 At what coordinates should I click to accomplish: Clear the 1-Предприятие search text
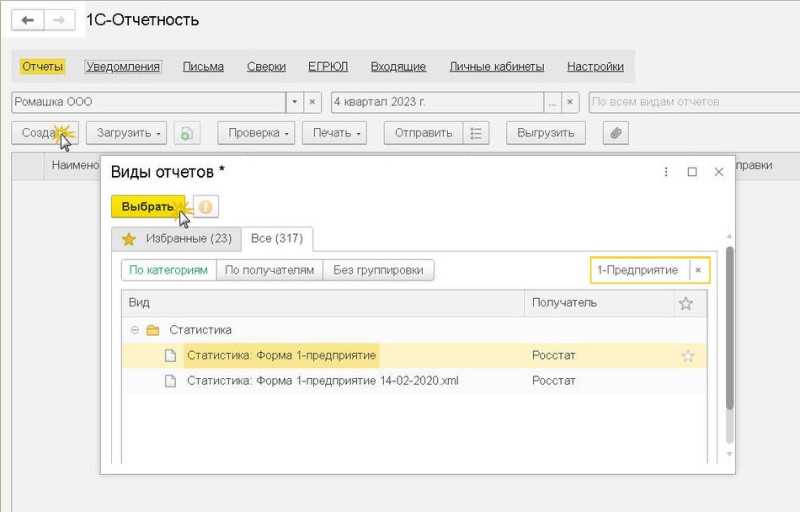click(698, 270)
